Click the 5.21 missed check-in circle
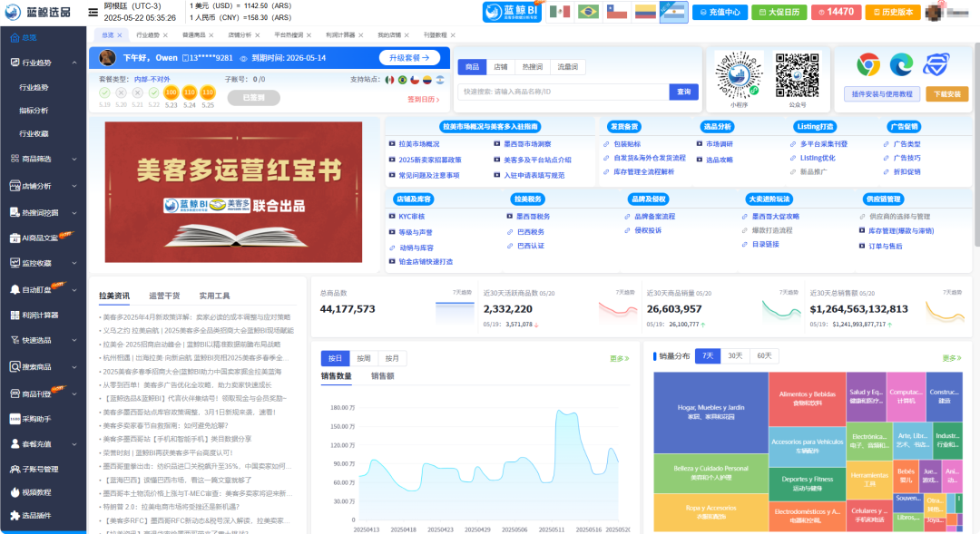Screen dimensions: 980x534 tap(138, 92)
